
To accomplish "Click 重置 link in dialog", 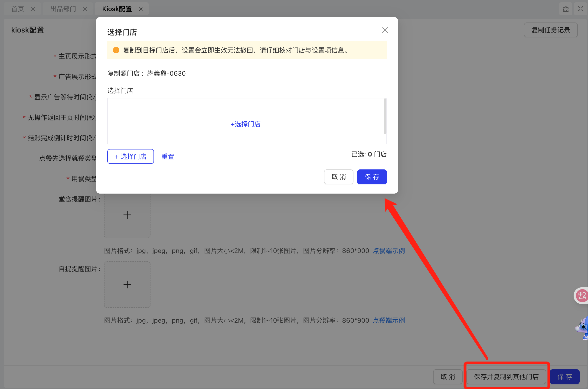I will [x=168, y=156].
